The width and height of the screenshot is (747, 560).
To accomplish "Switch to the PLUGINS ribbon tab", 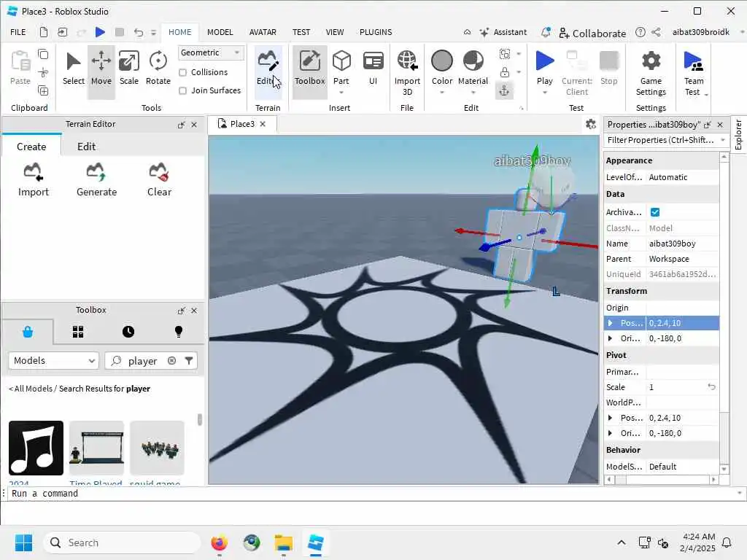I will (x=376, y=32).
